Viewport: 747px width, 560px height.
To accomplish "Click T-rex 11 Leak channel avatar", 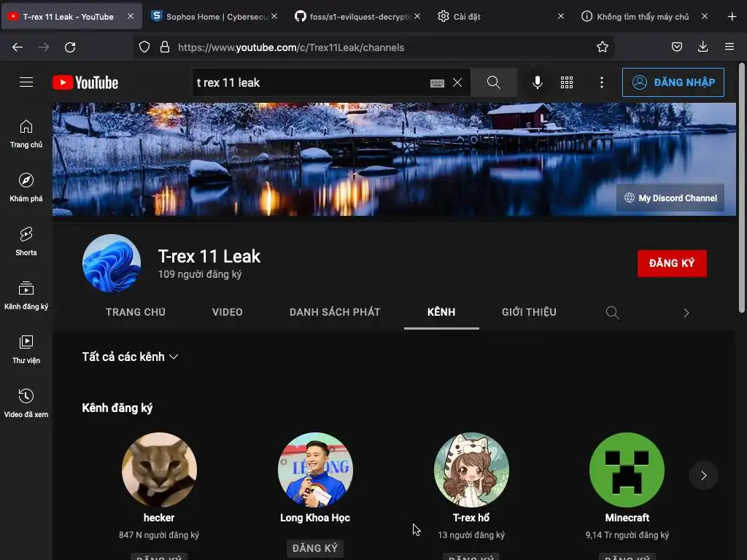I will click(112, 262).
